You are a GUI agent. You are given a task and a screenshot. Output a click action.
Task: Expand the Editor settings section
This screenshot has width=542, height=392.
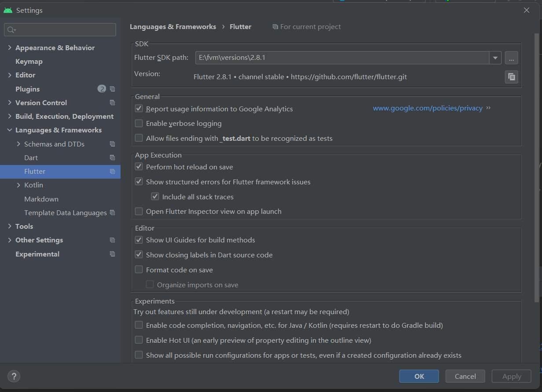[10, 75]
